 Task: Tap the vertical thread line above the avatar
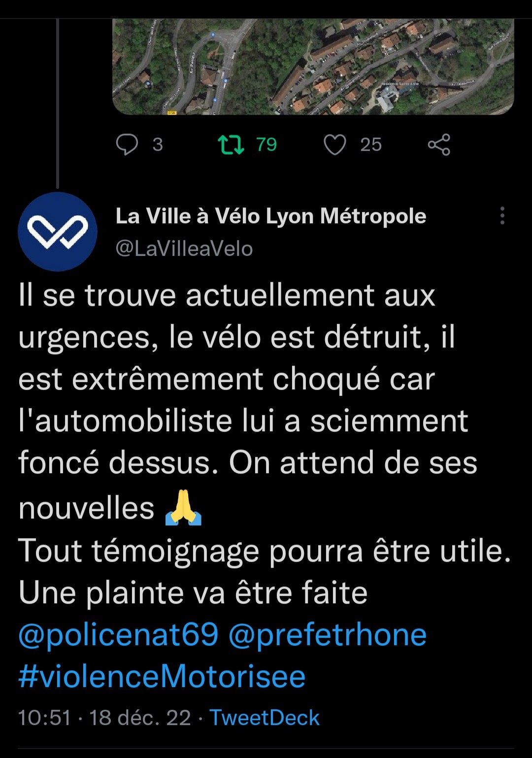[x=58, y=103]
